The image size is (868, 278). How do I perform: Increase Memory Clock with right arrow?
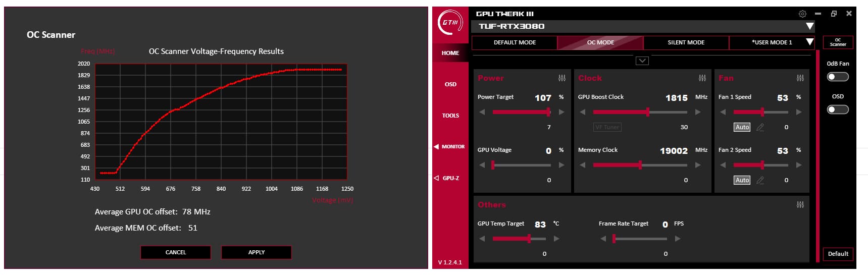pos(698,165)
